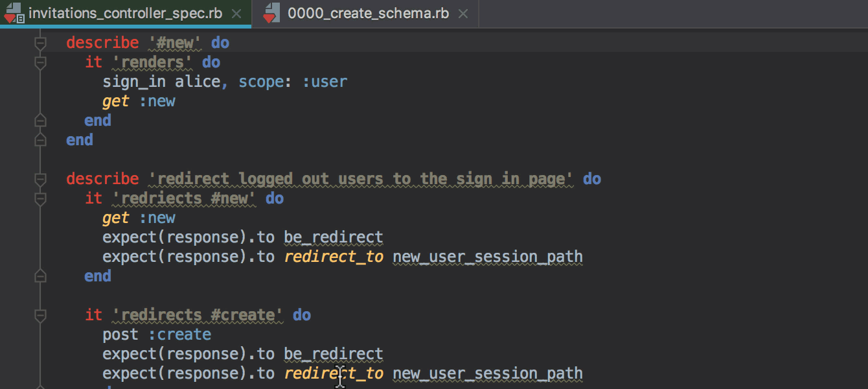
Task: Click the 0000_create_schema.rb file icon
Action: [271, 13]
